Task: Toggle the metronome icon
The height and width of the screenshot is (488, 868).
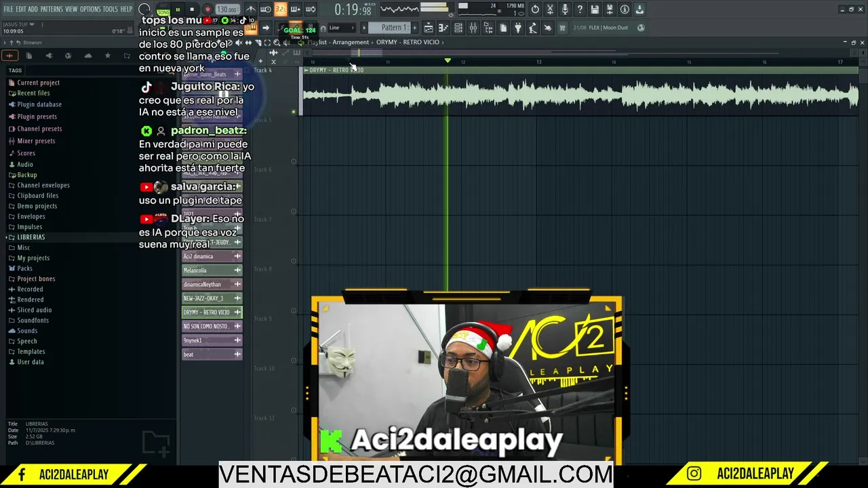Action: click(251, 9)
